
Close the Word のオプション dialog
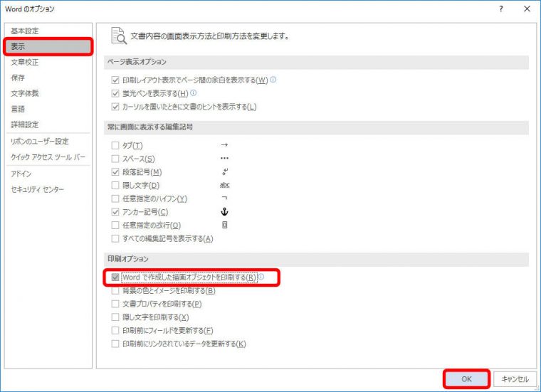coord(527,9)
